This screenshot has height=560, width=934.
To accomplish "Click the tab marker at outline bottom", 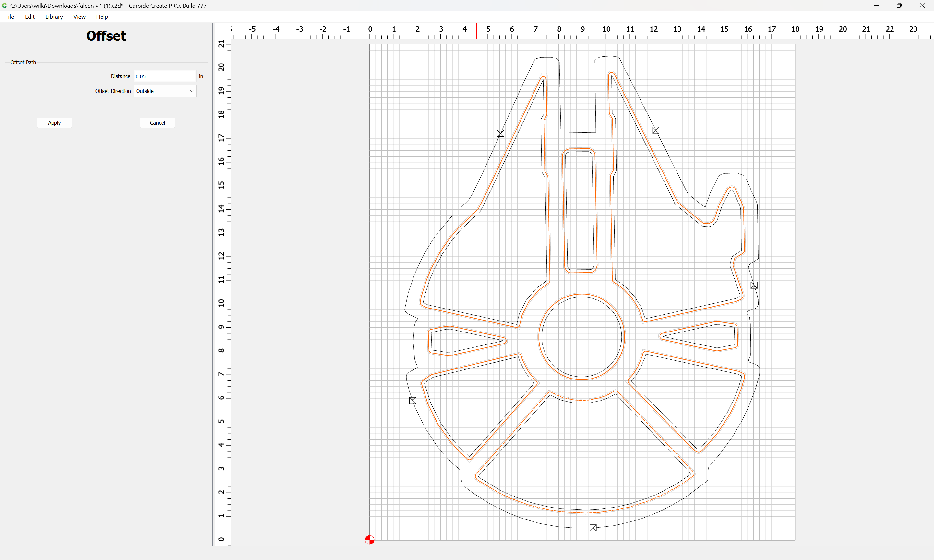I will tap(593, 528).
